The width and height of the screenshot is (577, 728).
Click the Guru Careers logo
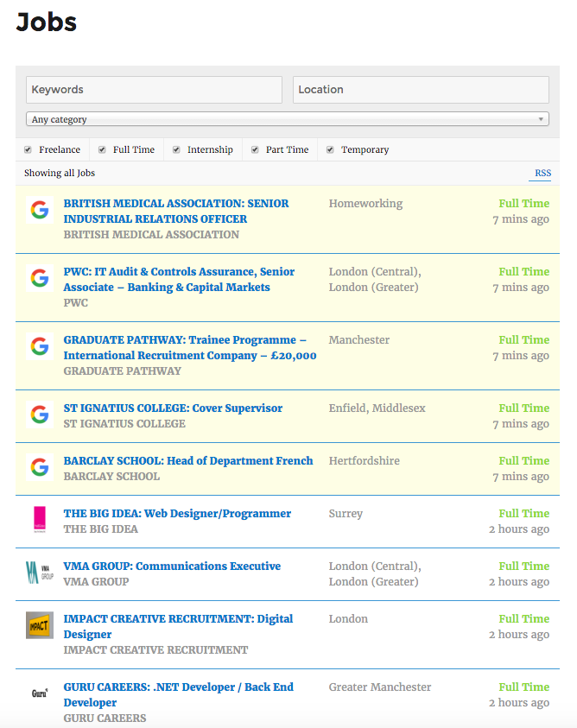point(40,693)
